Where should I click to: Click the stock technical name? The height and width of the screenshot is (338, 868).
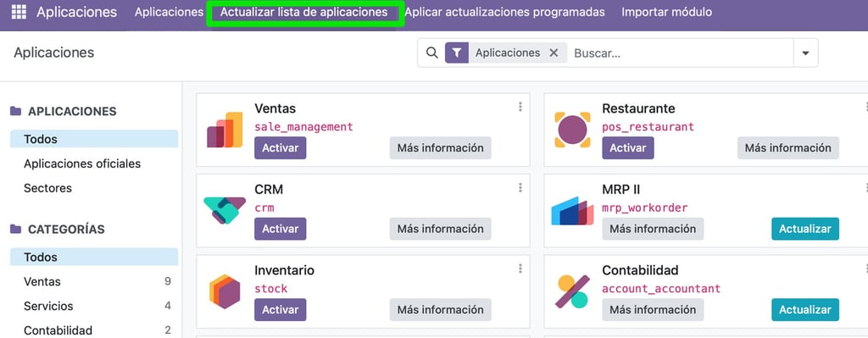pyautogui.click(x=271, y=288)
